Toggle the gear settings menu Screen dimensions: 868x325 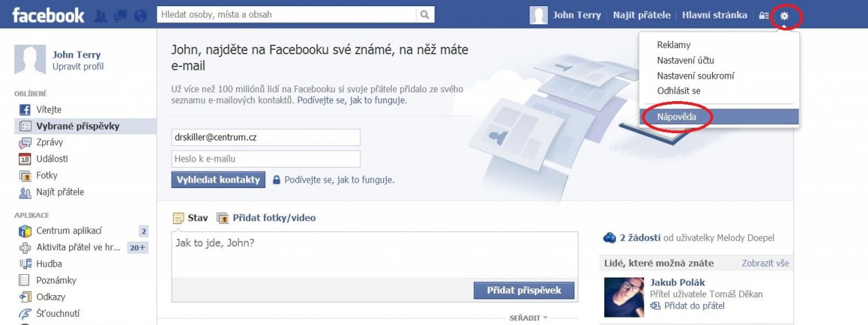pos(785,15)
